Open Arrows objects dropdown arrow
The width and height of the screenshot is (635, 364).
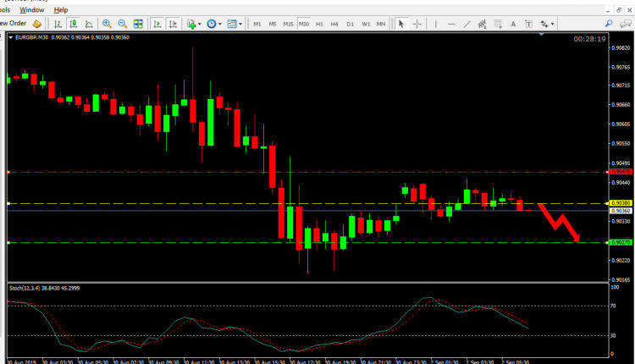(x=552, y=25)
